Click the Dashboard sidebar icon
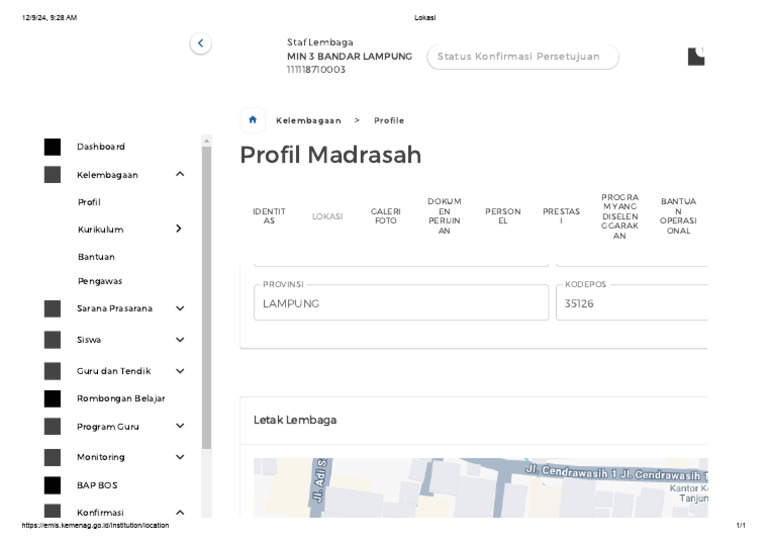Screen dimensions: 768x543 tap(52, 147)
